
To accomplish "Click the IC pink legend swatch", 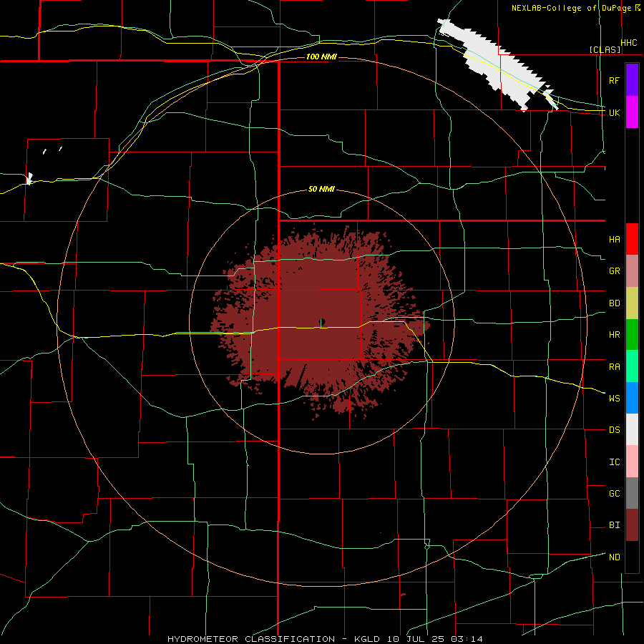I will point(632,462).
